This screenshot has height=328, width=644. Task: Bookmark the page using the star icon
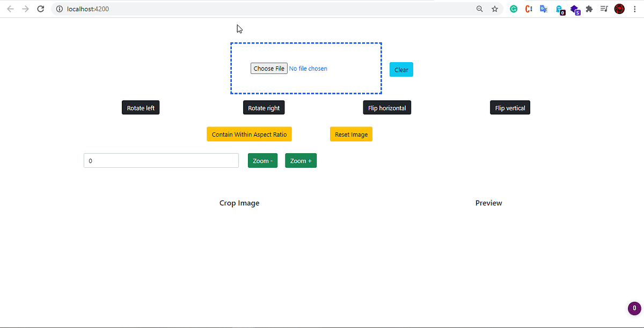click(x=494, y=9)
